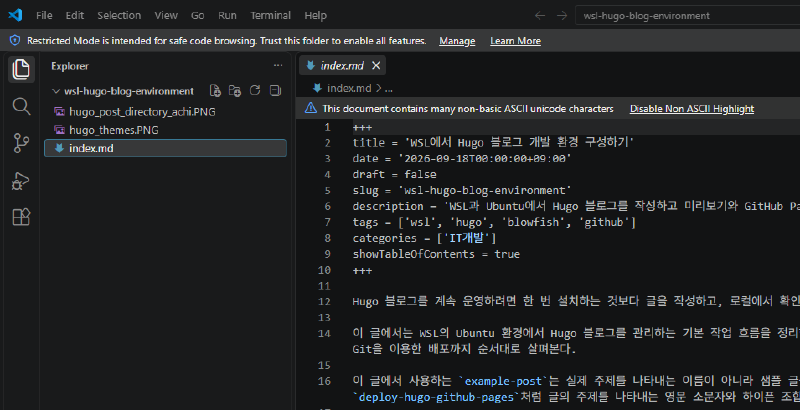Click the Explorer panel title
Viewport: 800px width, 410px height.
(x=70, y=66)
